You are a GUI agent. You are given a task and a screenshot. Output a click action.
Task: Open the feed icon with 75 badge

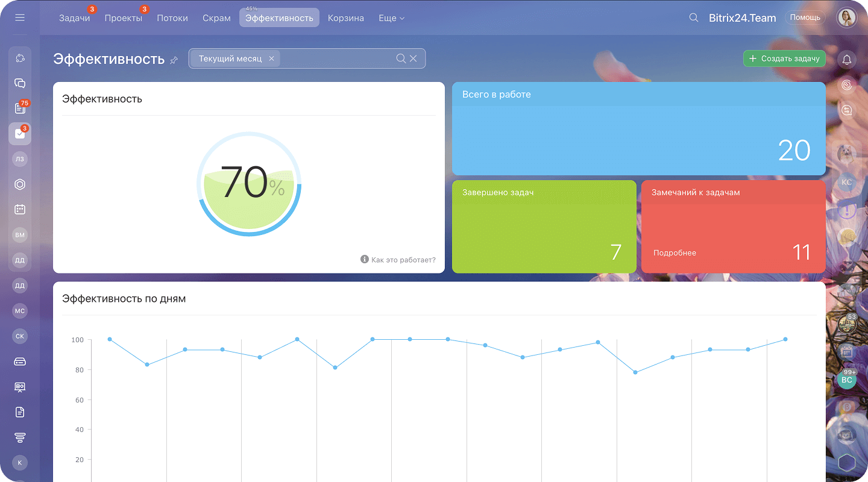[20, 108]
